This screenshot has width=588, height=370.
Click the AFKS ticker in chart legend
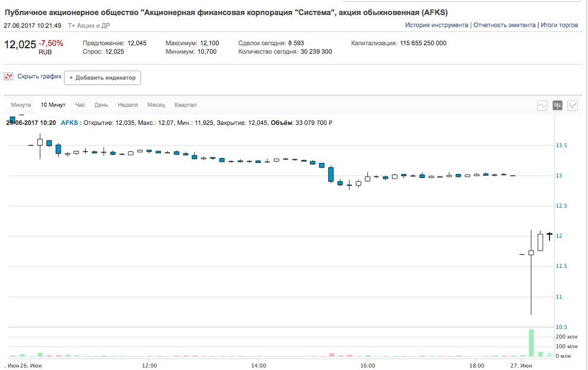[x=69, y=123]
